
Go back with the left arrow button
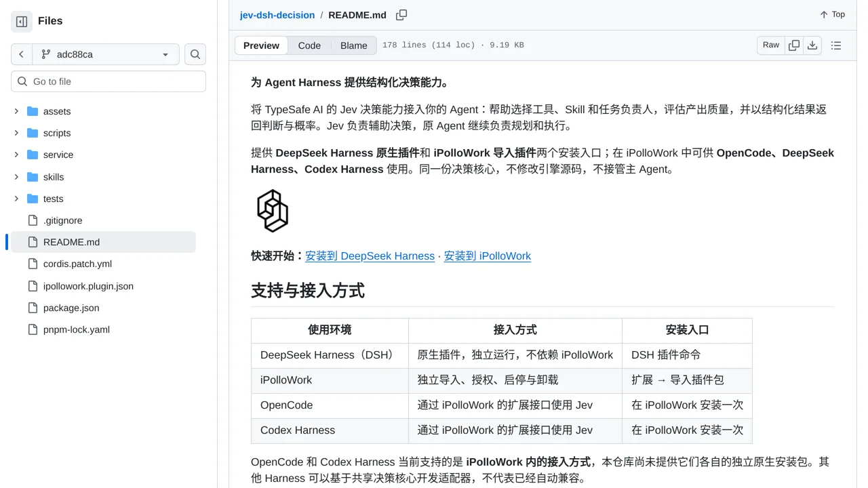(x=22, y=54)
